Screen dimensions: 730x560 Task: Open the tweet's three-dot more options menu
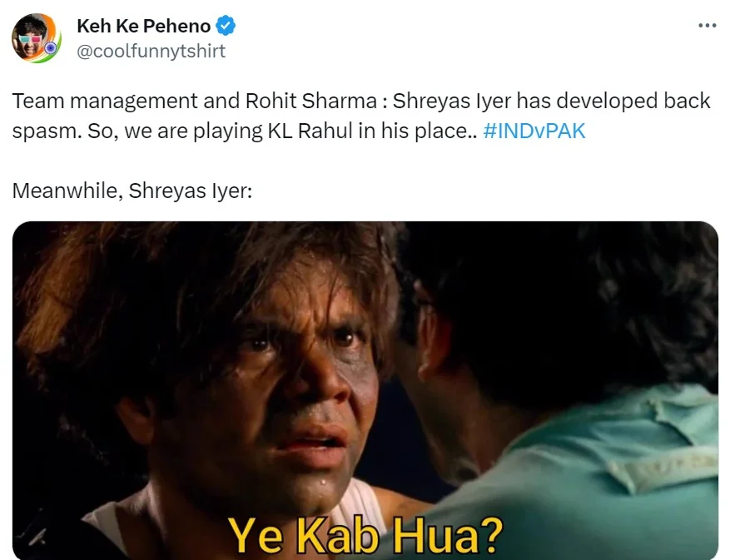(x=708, y=26)
